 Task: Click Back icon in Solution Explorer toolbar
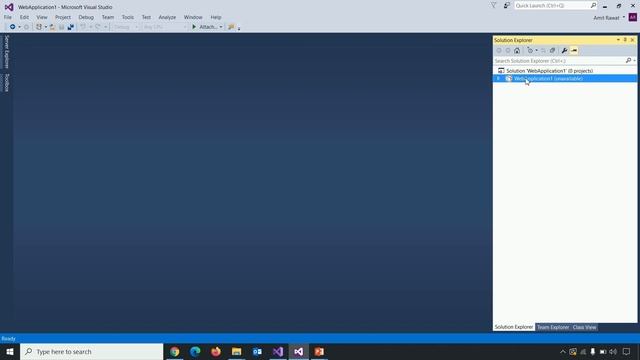click(499, 51)
